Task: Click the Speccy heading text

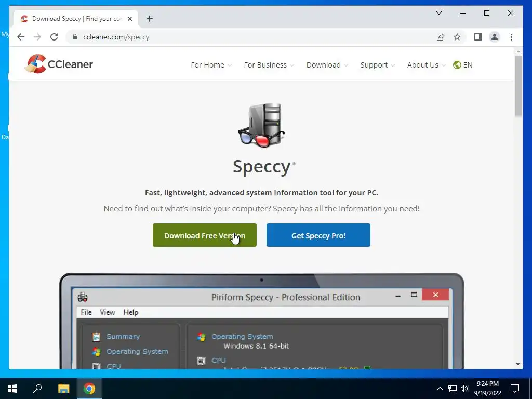Action: tap(262, 167)
